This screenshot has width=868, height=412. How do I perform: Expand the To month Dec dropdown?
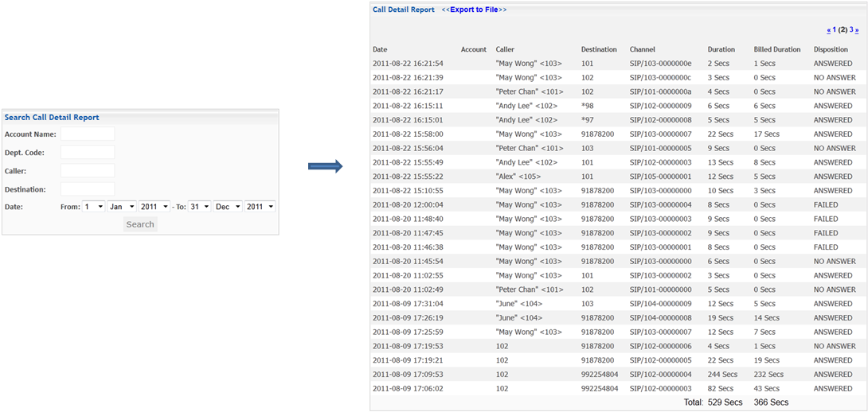228,206
